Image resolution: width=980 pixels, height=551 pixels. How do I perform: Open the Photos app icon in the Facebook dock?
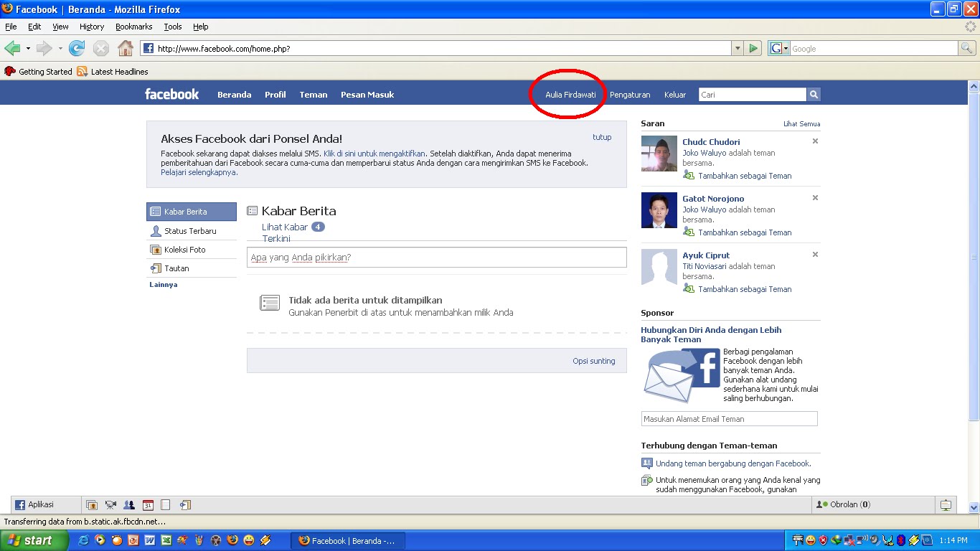(92, 504)
